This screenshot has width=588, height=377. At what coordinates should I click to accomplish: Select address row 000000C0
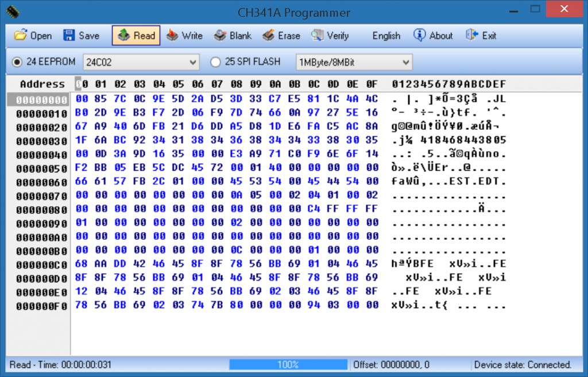(41, 265)
